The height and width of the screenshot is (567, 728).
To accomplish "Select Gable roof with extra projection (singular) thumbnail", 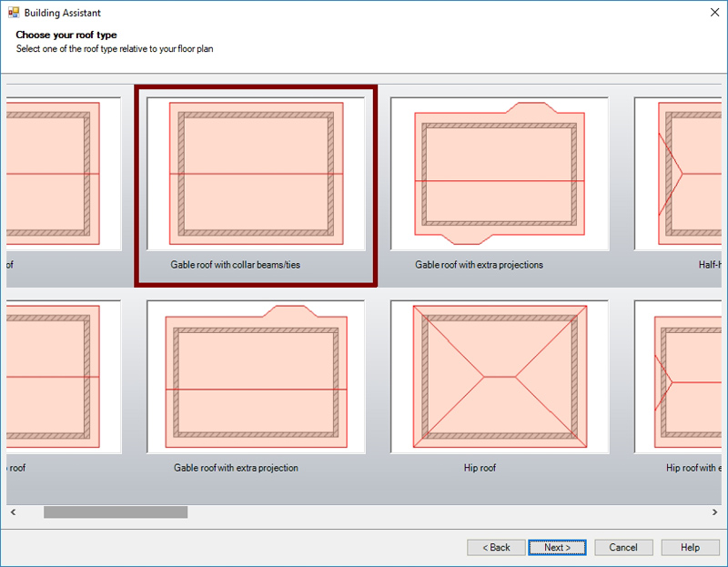I will coord(256,376).
